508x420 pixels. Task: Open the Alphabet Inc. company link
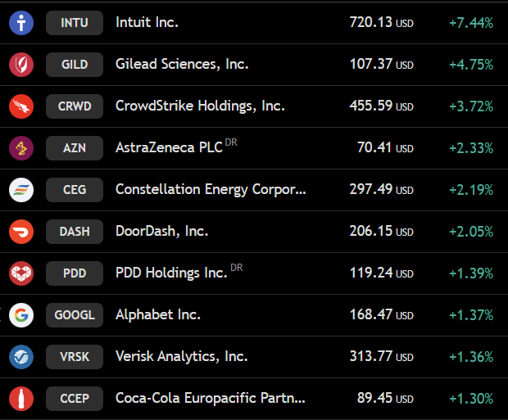click(x=158, y=314)
